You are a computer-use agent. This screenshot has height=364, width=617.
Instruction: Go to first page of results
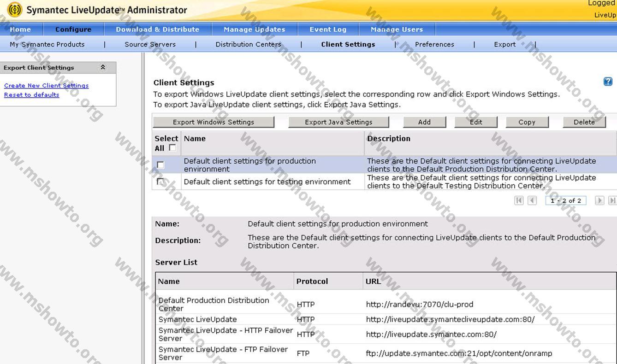pos(519,200)
